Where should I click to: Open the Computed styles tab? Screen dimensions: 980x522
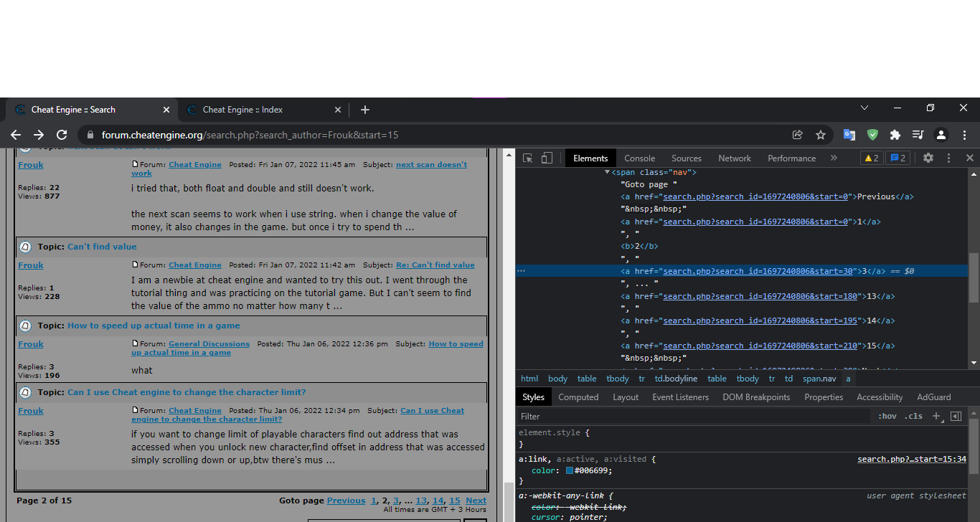pyautogui.click(x=578, y=397)
